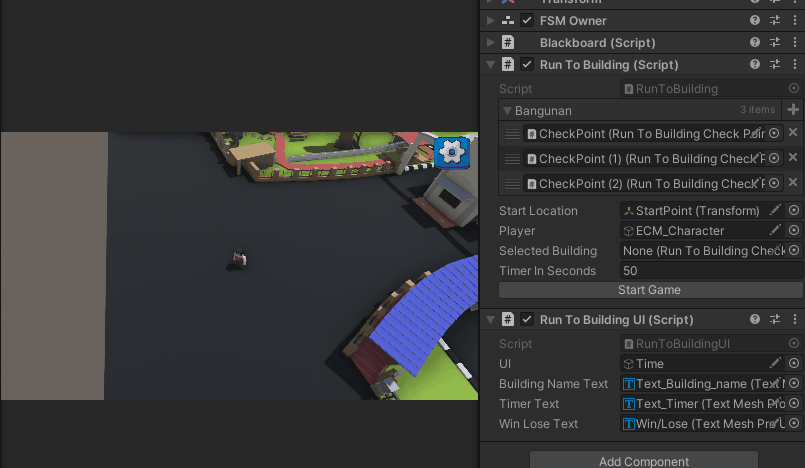Open object picker for Player field
The image size is (805, 468).
[x=794, y=230]
